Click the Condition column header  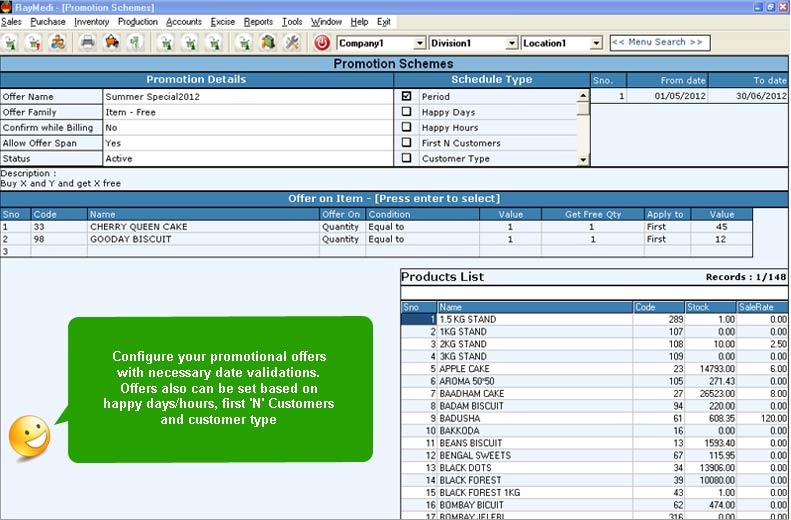[422, 214]
